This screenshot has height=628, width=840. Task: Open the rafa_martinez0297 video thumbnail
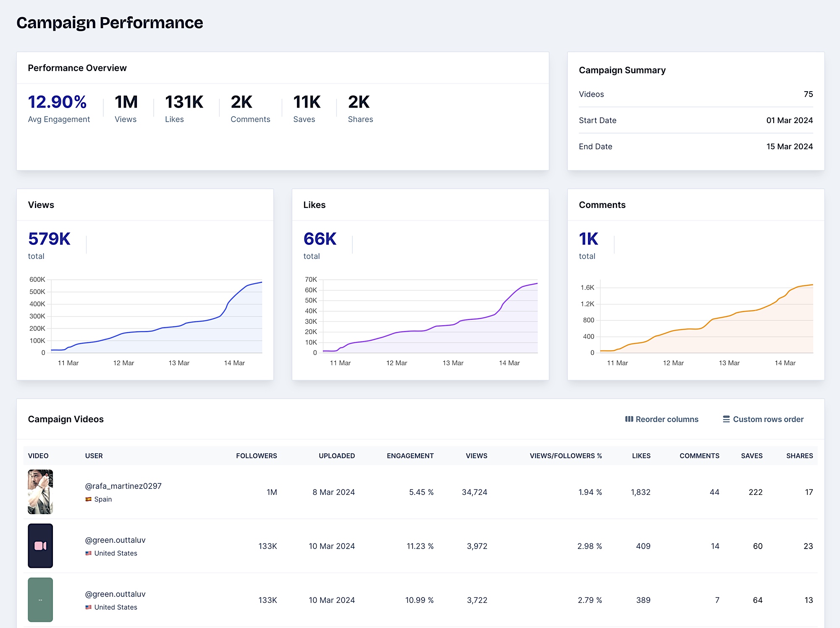pos(40,491)
